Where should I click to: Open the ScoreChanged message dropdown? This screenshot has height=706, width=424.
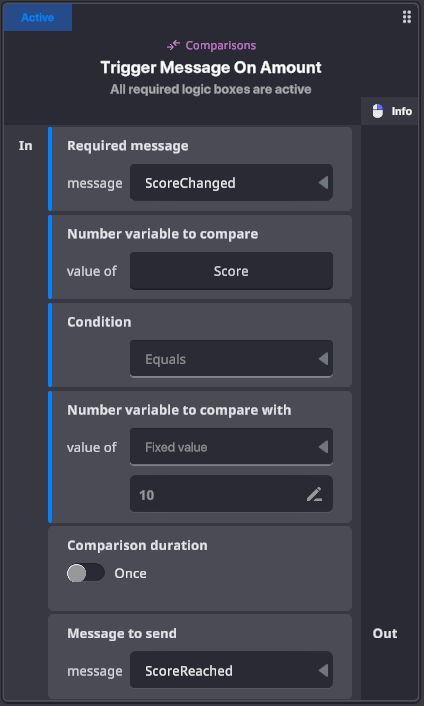[231, 182]
